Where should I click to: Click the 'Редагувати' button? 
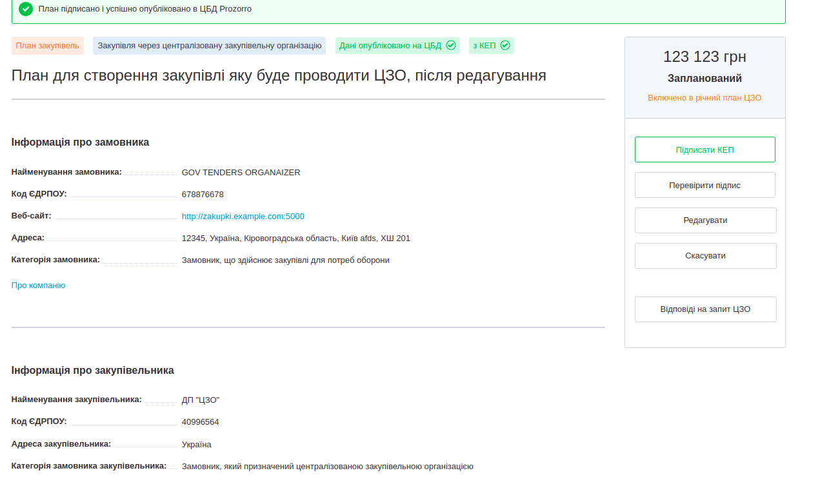click(705, 220)
